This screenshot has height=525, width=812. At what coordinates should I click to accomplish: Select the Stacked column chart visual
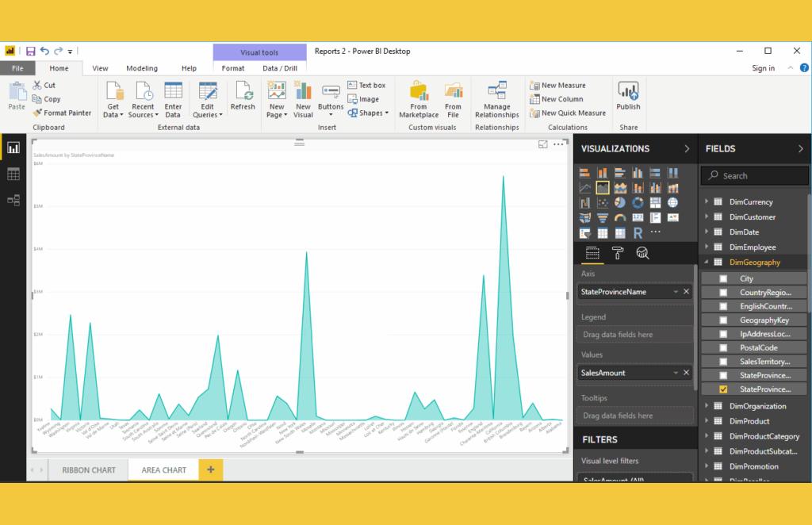(603, 173)
